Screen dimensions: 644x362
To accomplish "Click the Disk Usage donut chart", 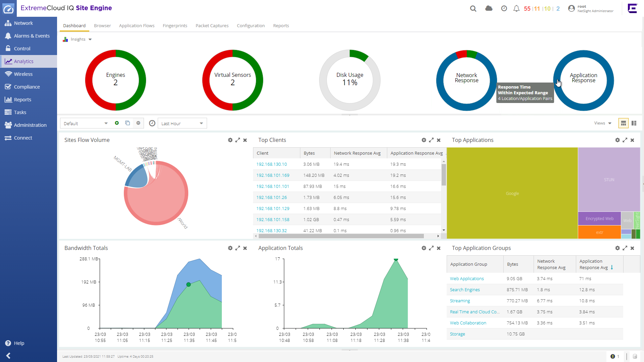I will [350, 80].
